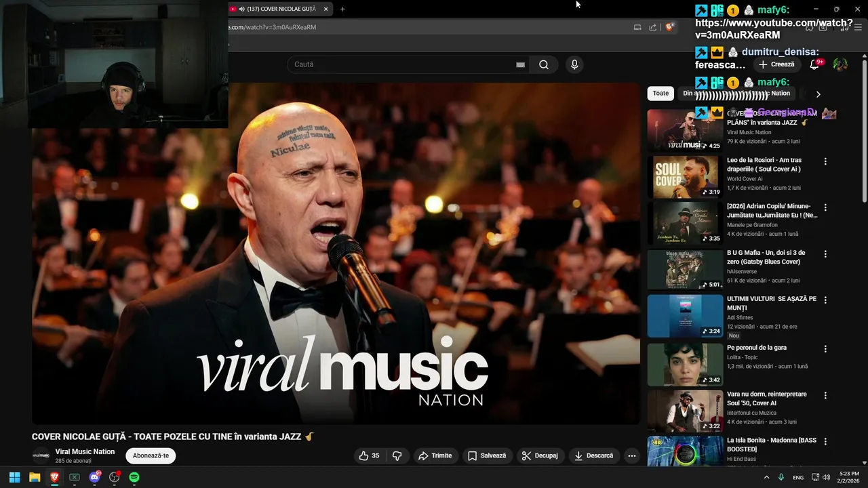
Task: Open options for Vara nu dorm video
Action: click(x=825, y=395)
